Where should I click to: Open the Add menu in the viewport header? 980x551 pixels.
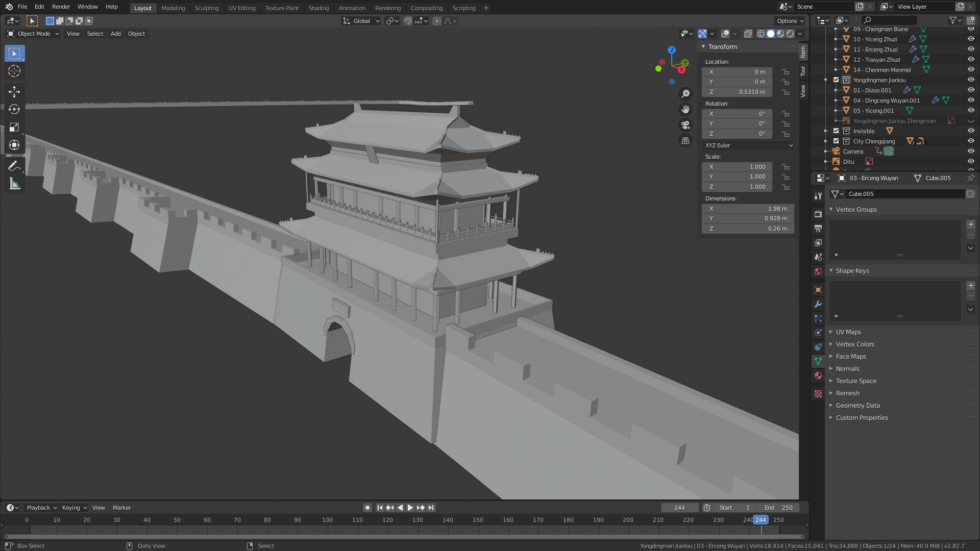pyautogui.click(x=115, y=34)
